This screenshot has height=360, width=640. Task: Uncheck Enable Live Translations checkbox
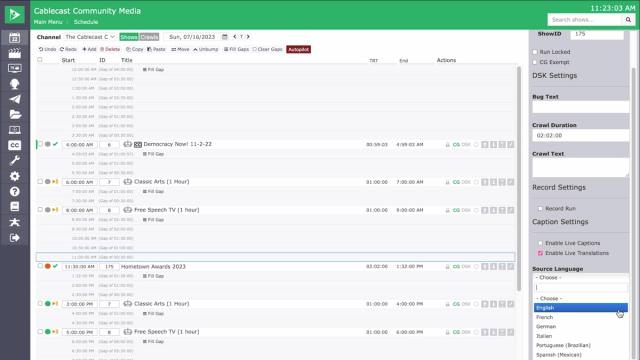coord(540,253)
